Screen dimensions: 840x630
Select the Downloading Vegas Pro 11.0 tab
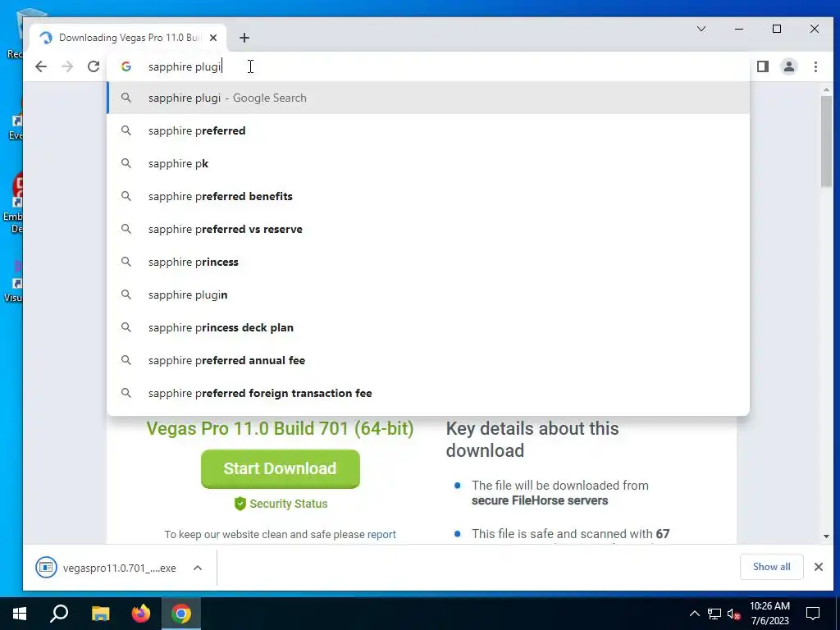point(129,38)
